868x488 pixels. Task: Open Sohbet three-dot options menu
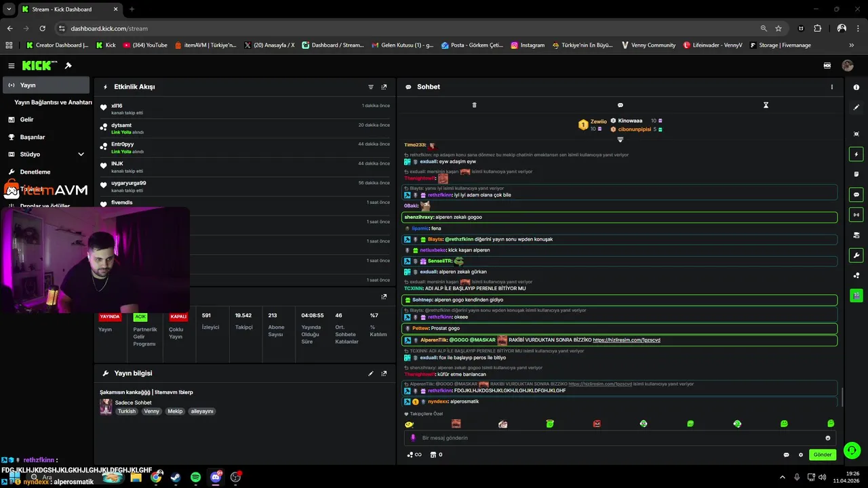[x=832, y=87]
